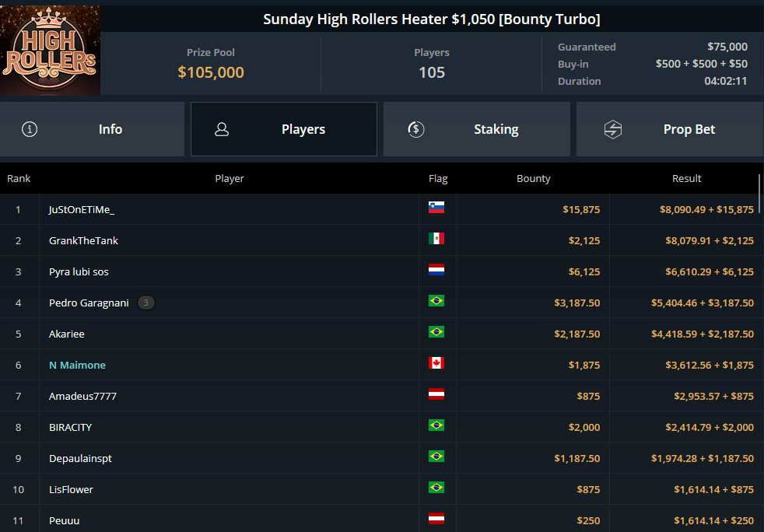
Task: Select player Depaulainspt
Action: [80, 458]
